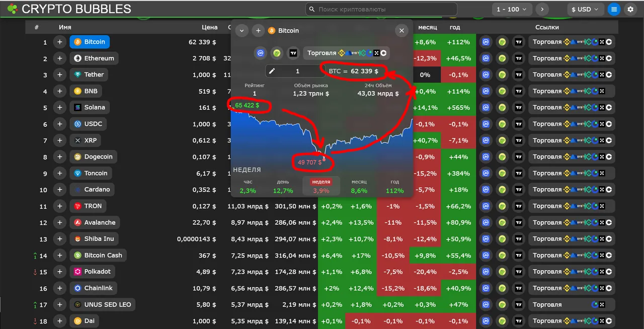644x329 pixels.
Task: Click the pencil edit icon in amount field
Action: click(272, 71)
